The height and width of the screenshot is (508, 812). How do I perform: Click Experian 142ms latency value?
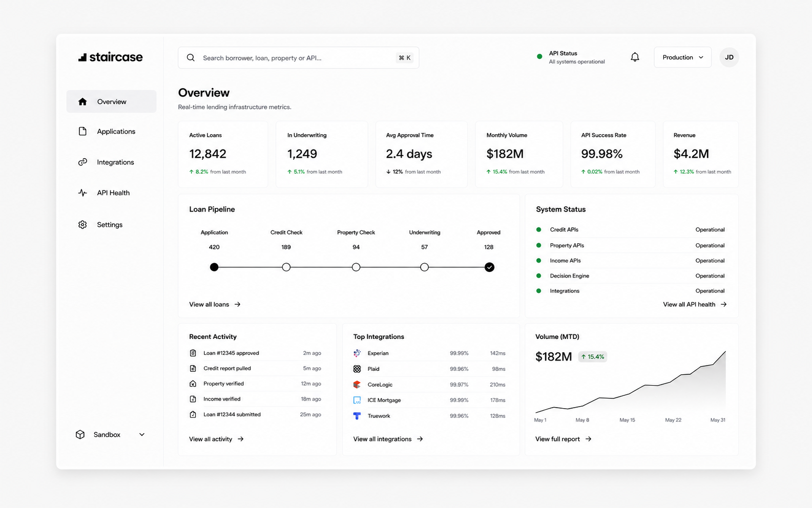click(x=497, y=353)
